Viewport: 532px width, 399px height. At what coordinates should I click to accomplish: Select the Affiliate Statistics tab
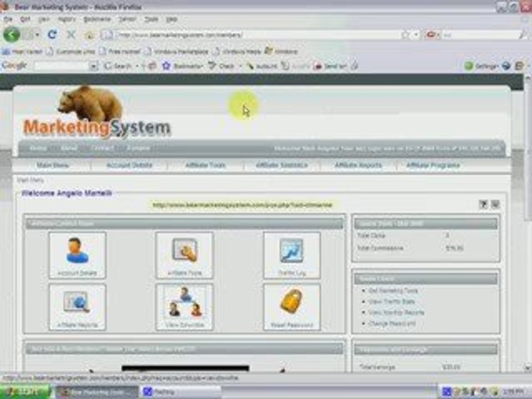pyautogui.click(x=282, y=165)
